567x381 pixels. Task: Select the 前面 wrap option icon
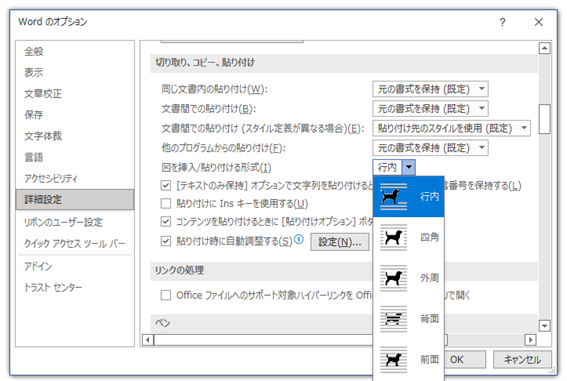pyautogui.click(x=393, y=360)
